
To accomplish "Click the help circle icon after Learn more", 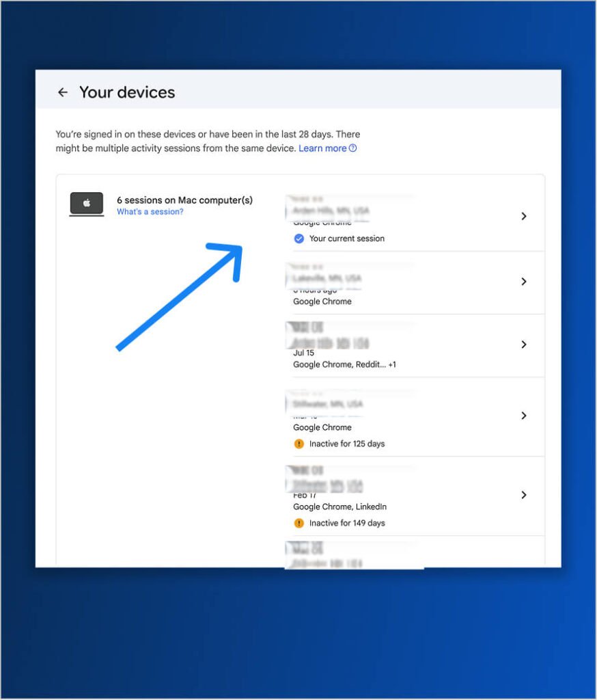I will (x=352, y=148).
